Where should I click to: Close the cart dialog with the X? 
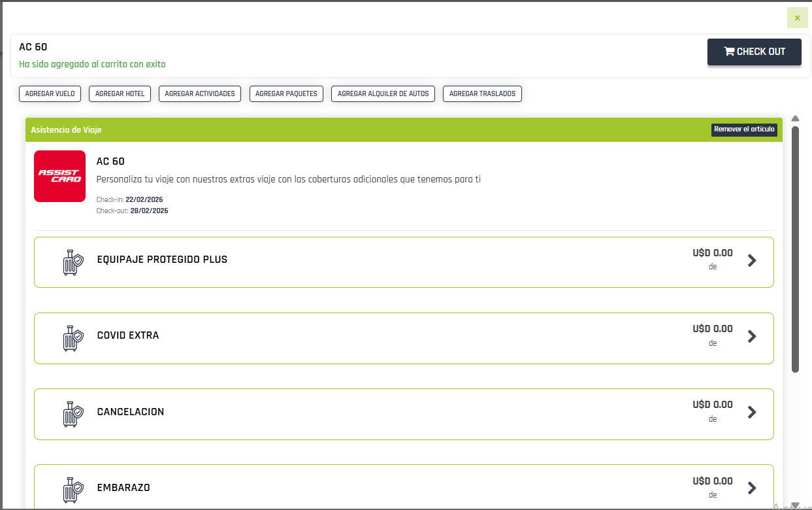tap(797, 18)
